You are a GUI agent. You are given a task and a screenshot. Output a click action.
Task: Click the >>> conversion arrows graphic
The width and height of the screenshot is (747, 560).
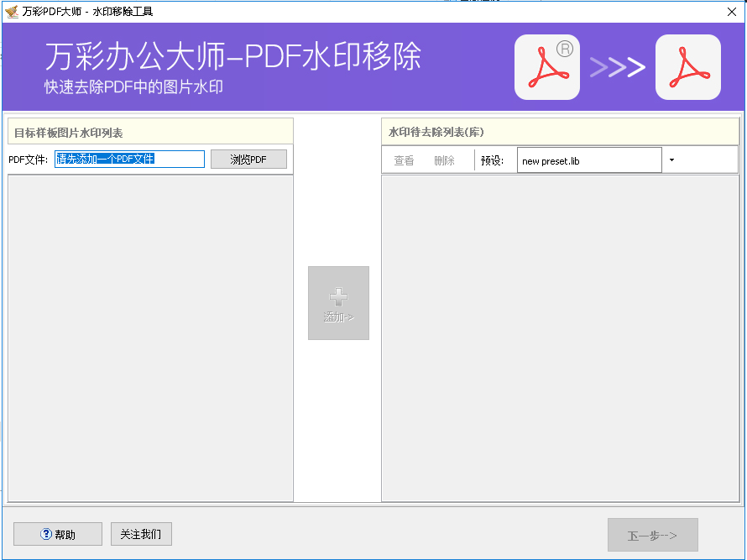coord(618,67)
